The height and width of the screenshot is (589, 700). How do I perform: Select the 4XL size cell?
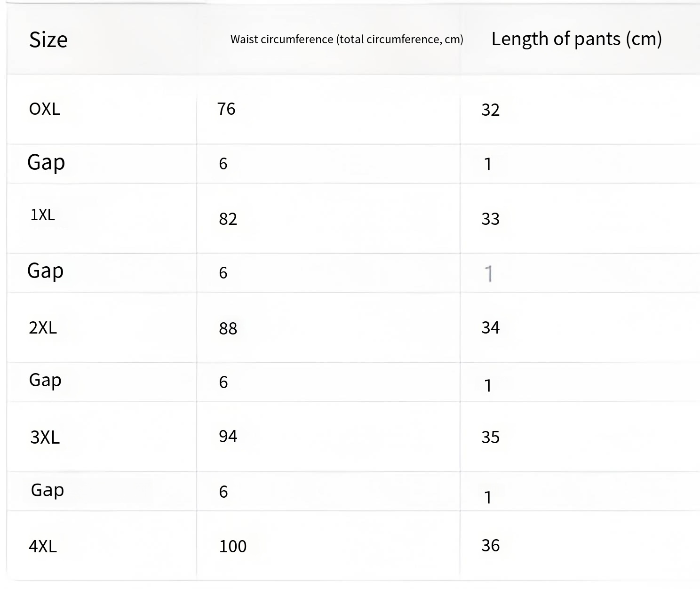pyautogui.click(x=43, y=546)
